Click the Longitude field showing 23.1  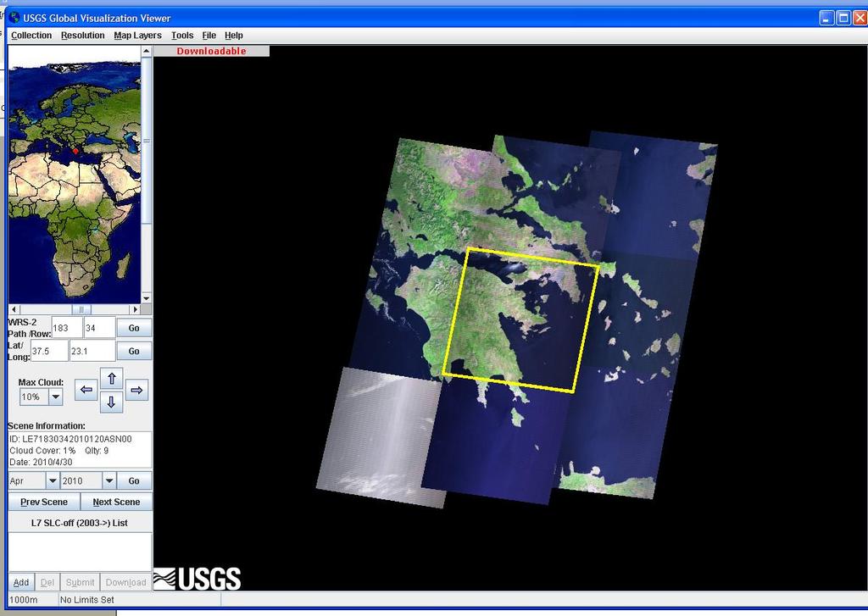point(92,352)
